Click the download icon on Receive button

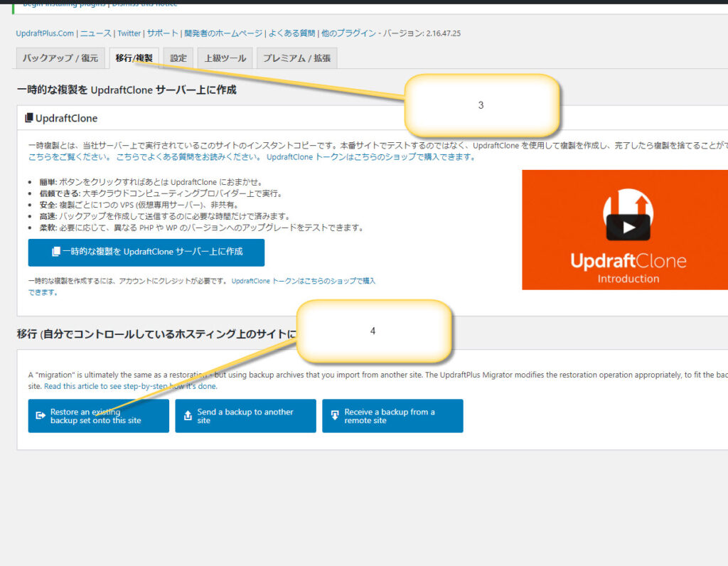tap(335, 415)
